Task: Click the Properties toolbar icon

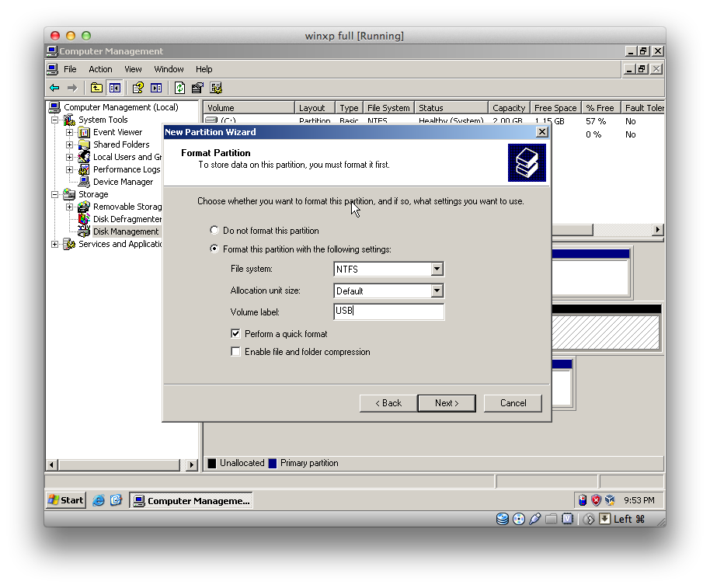Action: pos(197,88)
